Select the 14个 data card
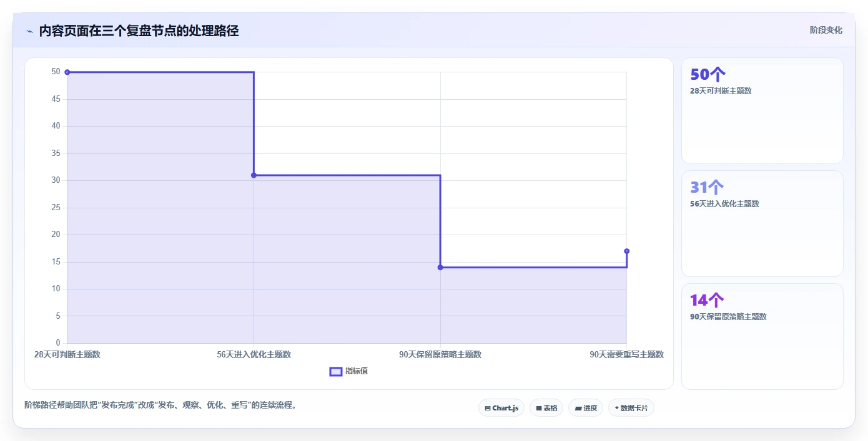The height and width of the screenshot is (441, 868). [762, 337]
